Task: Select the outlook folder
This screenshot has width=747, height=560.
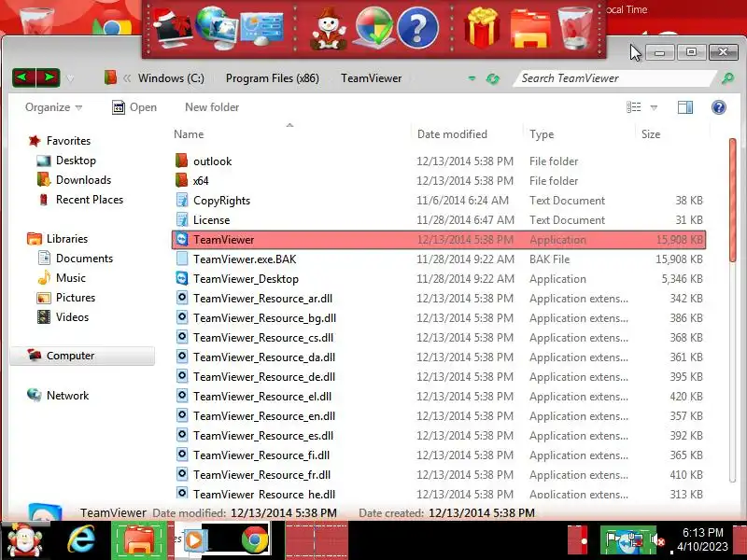Action: [x=438, y=161]
